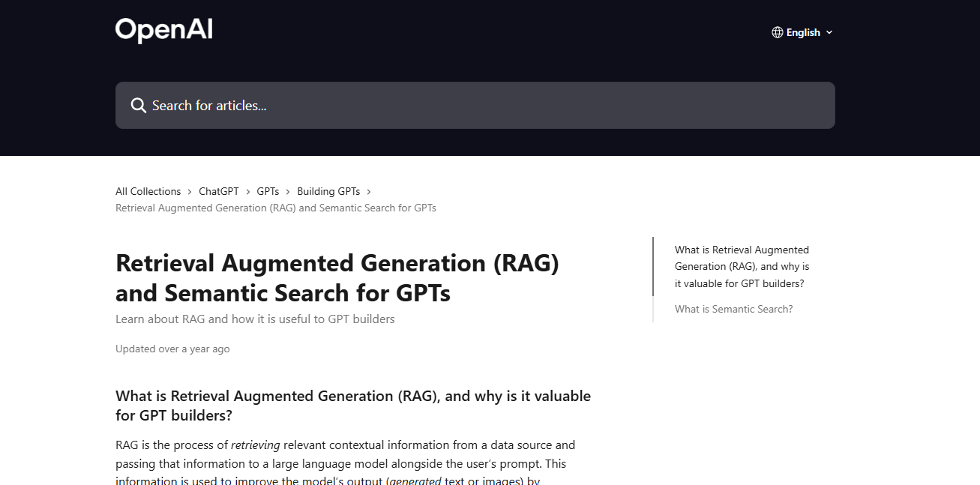Open the English language dropdown

(802, 32)
